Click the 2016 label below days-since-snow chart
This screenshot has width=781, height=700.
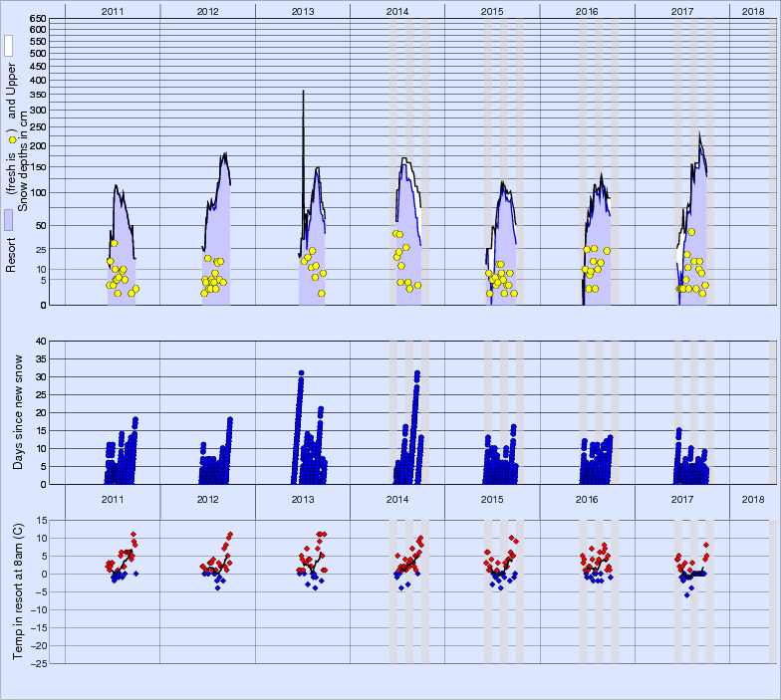[x=588, y=500]
